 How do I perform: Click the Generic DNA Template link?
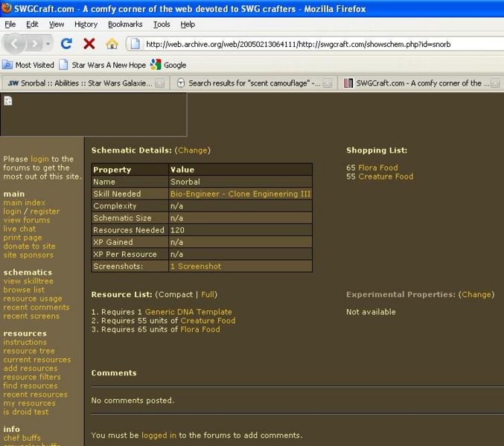[x=188, y=312]
